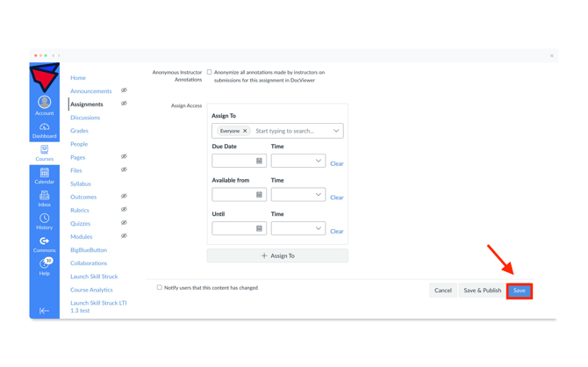Open Announcements in course menu
This screenshot has height=367, width=588.
point(90,91)
